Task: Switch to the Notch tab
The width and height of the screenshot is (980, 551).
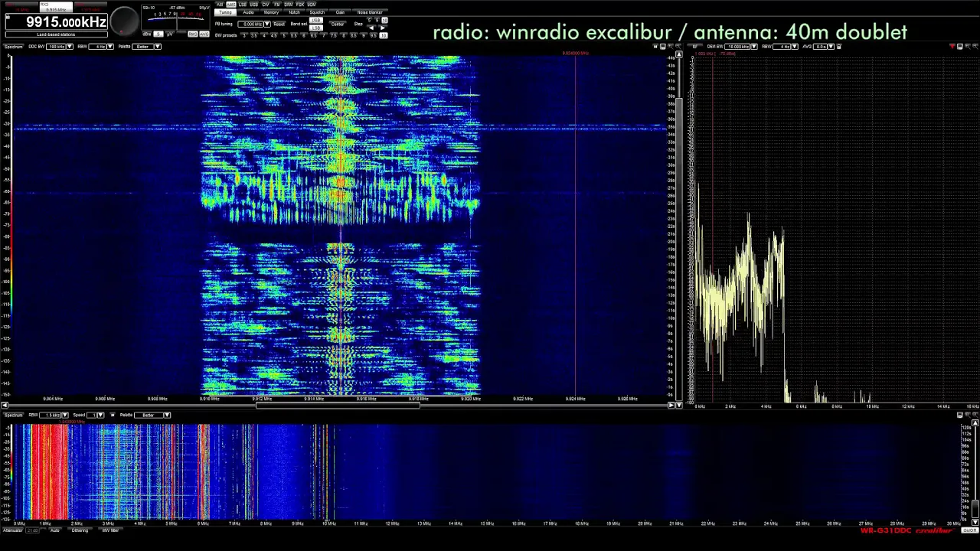Action: pos(294,12)
